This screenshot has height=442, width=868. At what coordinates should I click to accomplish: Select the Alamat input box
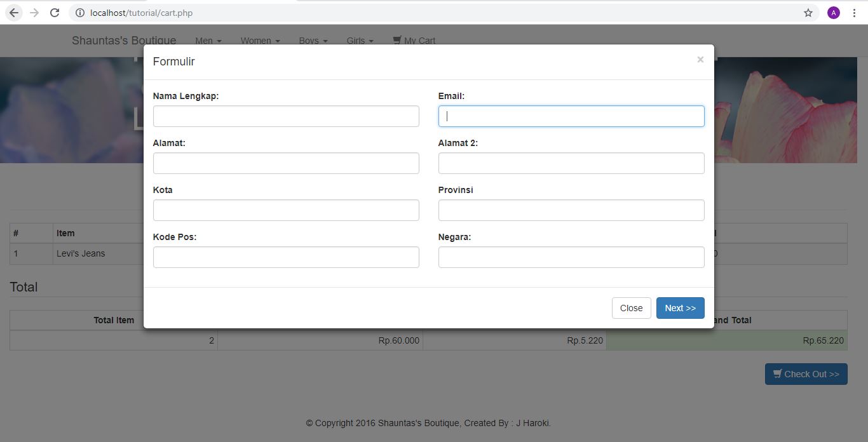tap(286, 163)
